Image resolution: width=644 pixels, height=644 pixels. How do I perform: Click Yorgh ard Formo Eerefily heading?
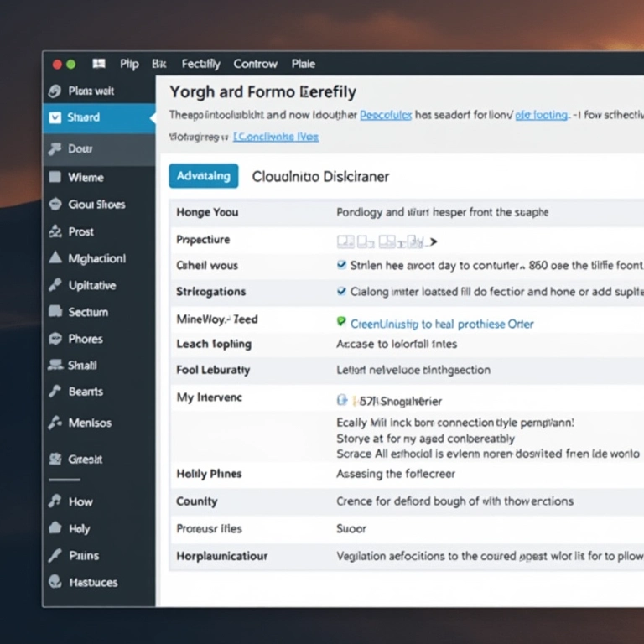[x=262, y=92]
